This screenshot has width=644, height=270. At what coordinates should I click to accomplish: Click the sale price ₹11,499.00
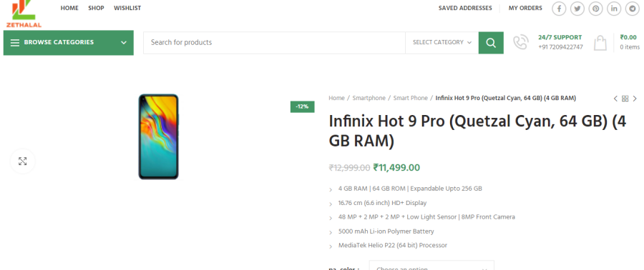[x=396, y=168]
